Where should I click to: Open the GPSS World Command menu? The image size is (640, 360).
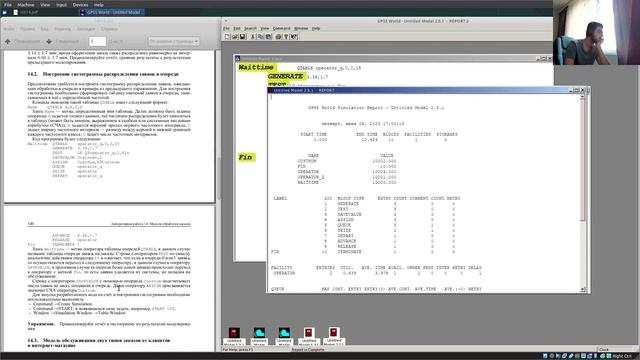click(x=281, y=28)
